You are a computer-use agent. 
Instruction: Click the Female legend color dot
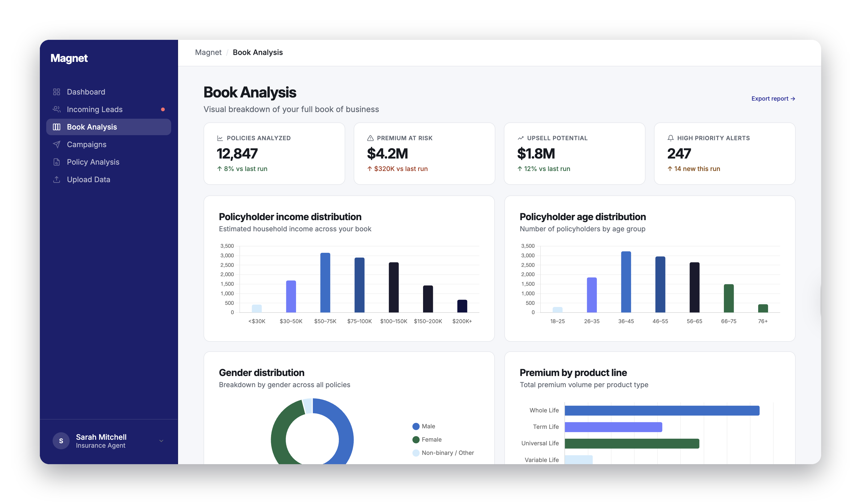click(x=416, y=440)
